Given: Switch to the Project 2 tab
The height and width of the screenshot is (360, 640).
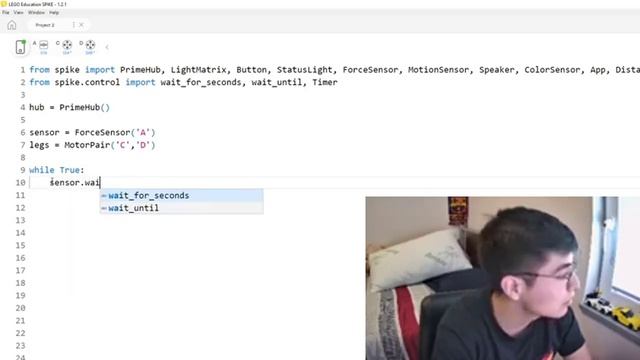Looking at the screenshot, I should (x=45, y=25).
